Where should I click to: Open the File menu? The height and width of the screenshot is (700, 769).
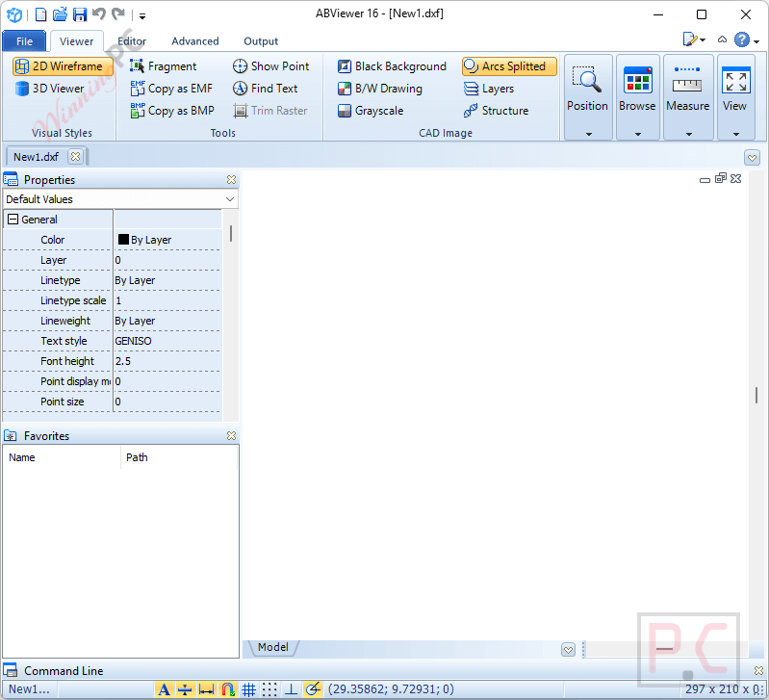24,41
